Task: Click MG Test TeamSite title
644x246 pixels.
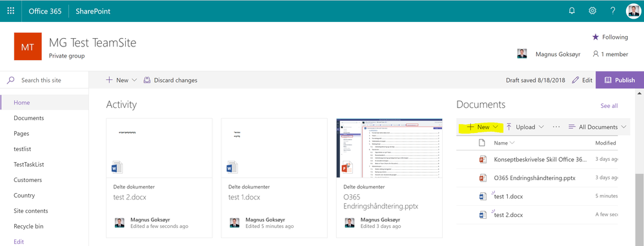Action: coord(92,43)
